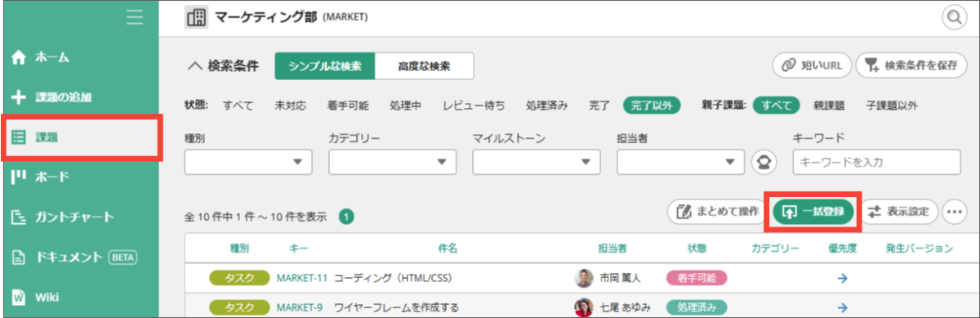Click the green count badge 1
Image resolution: width=980 pixels, height=318 pixels.
pos(346,217)
